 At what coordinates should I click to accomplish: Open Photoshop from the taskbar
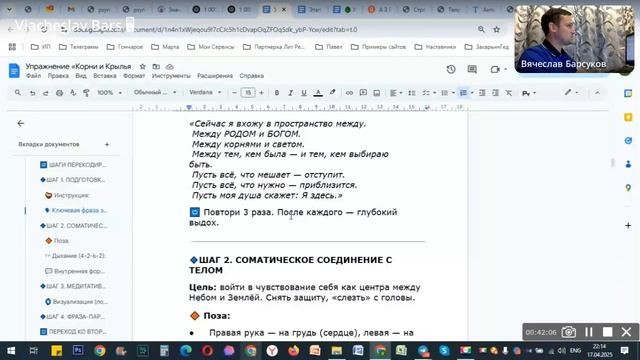[x=78, y=351]
